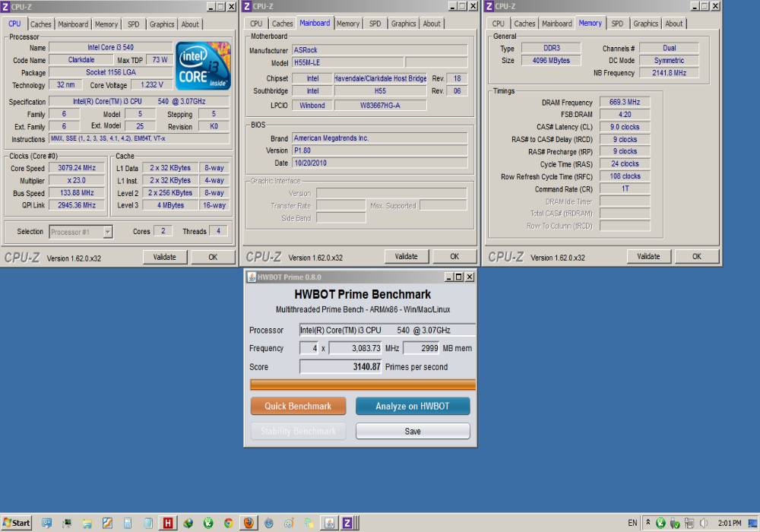Open Graphics tab in left CPU-Z window
Viewport: 760px width, 532px height.
tap(162, 24)
